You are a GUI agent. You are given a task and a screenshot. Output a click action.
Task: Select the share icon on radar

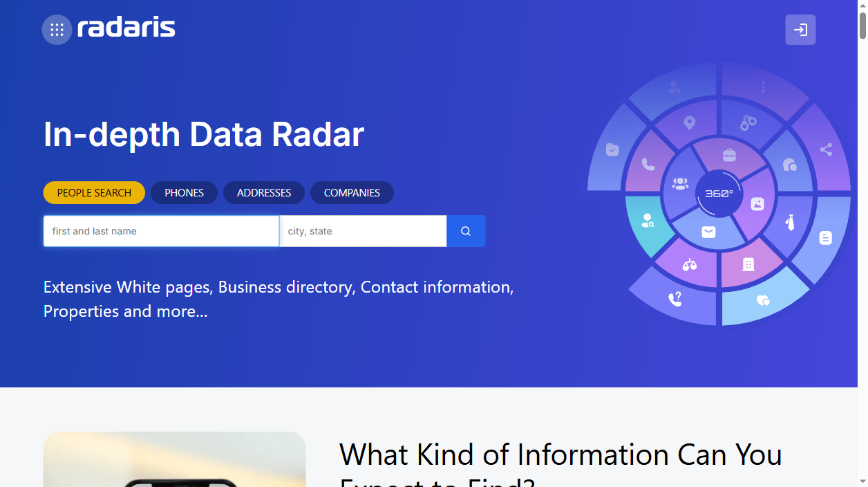(826, 149)
